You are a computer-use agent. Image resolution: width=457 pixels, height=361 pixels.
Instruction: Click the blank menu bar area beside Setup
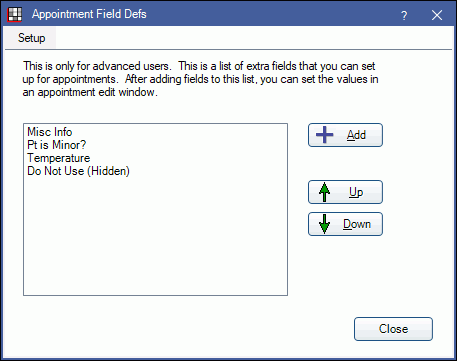pyautogui.click(x=253, y=38)
